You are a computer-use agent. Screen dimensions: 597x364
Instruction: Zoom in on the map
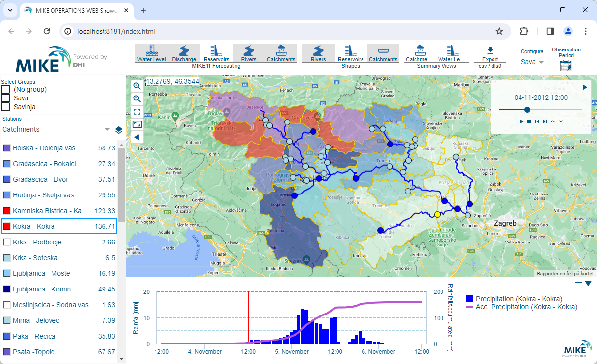[137, 86]
